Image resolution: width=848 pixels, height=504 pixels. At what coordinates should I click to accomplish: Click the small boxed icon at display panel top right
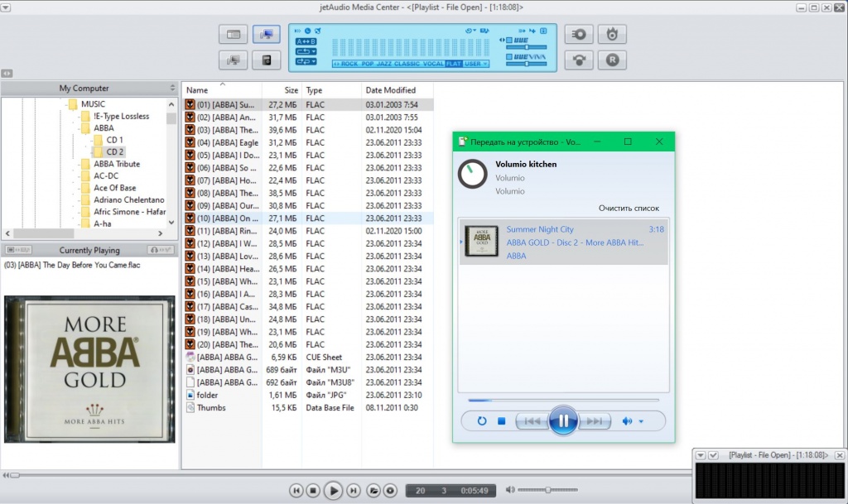click(x=543, y=31)
